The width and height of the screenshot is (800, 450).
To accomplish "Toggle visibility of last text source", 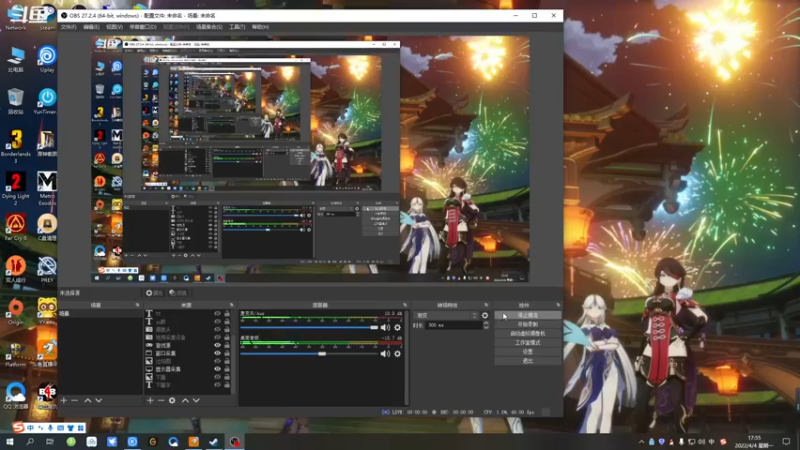I will [217, 385].
